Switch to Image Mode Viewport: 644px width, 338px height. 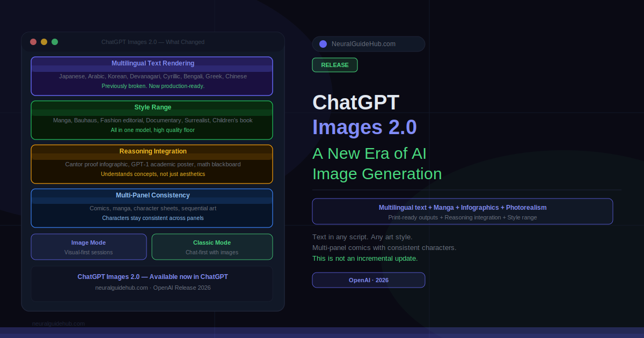point(89,247)
